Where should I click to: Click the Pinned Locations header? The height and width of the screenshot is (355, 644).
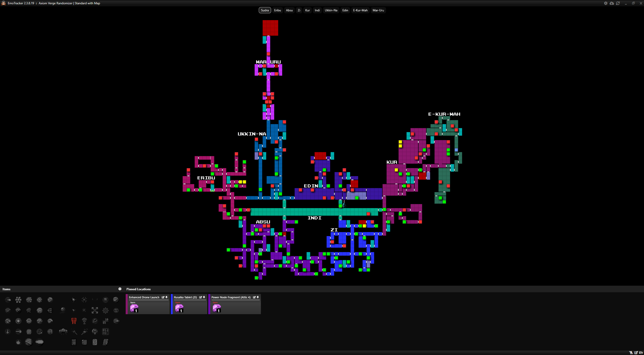139,289
